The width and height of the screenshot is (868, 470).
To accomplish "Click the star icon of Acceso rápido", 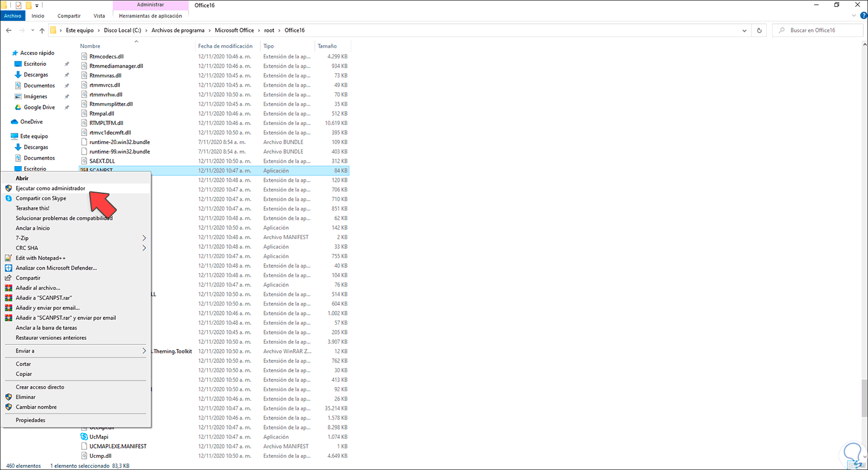I will point(15,53).
